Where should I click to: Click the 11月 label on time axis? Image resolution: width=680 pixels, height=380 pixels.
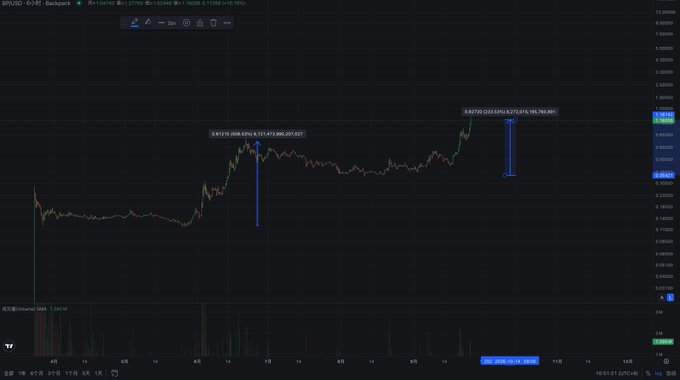557,361
